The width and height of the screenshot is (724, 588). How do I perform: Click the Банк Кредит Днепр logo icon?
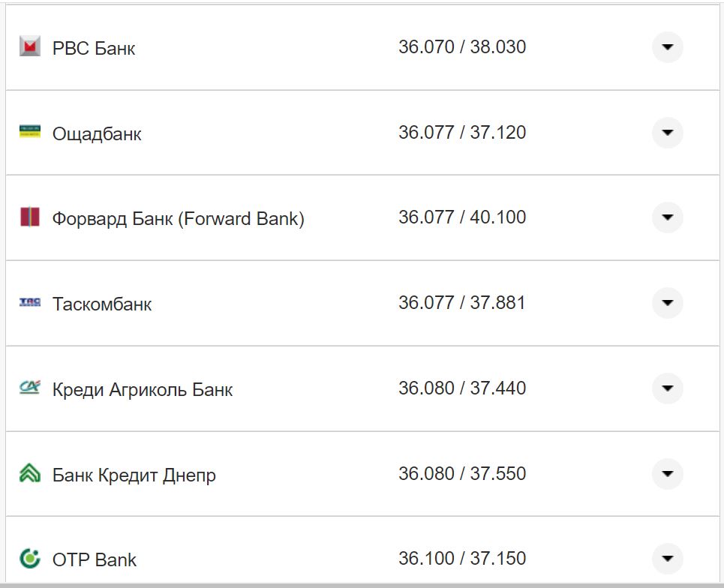pyautogui.click(x=30, y=473)
